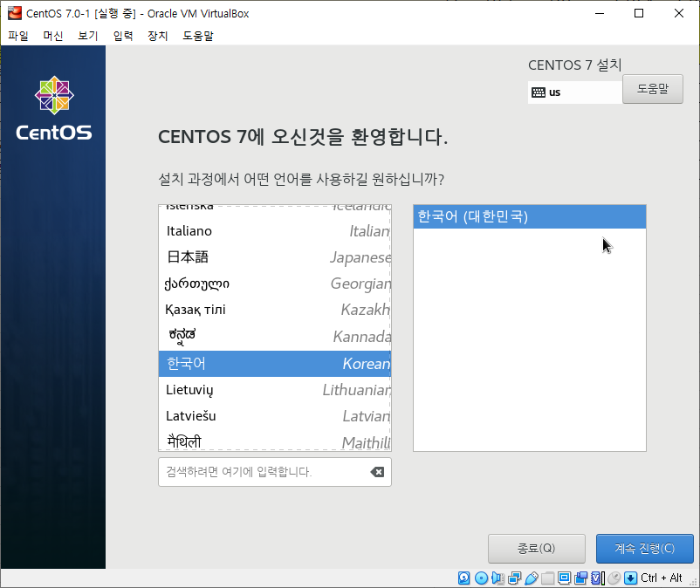Open the 장치 menu
Screen dimensions: 700x588
(158, 36)
